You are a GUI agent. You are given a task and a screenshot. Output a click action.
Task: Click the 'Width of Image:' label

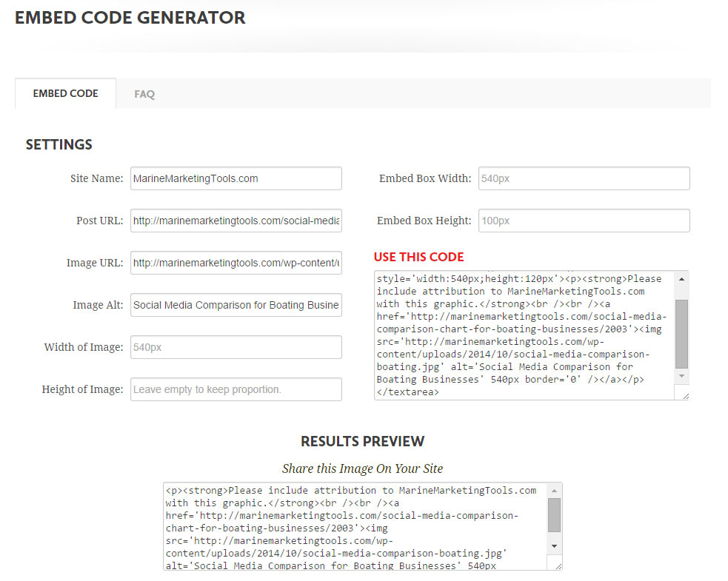point(84,347)
